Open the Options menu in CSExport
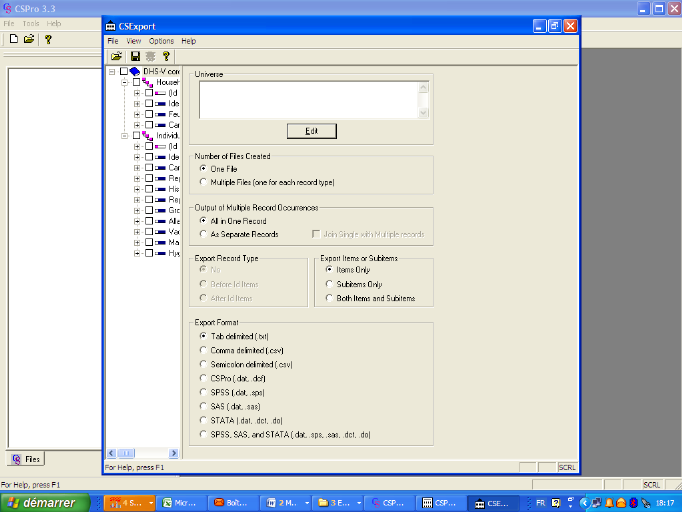The height and width of the screenshot is (512, 682). click(x=161, y=41)
